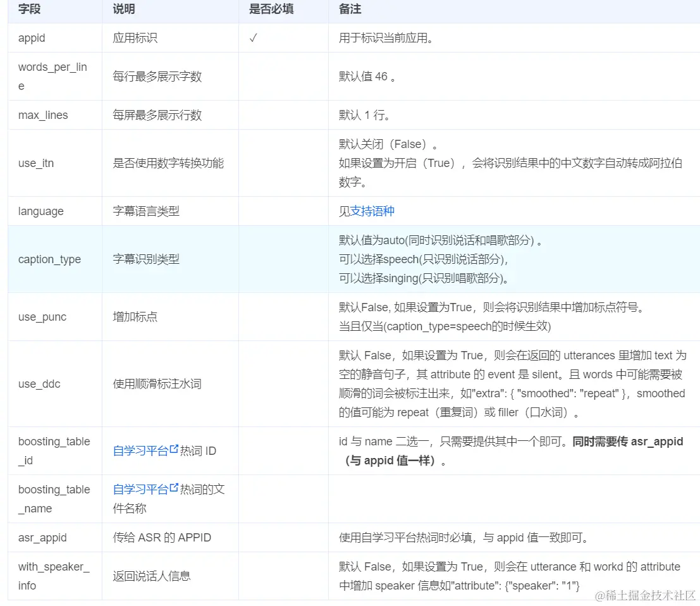Click the boosting_table_name field cell

[x=54, y=499]
